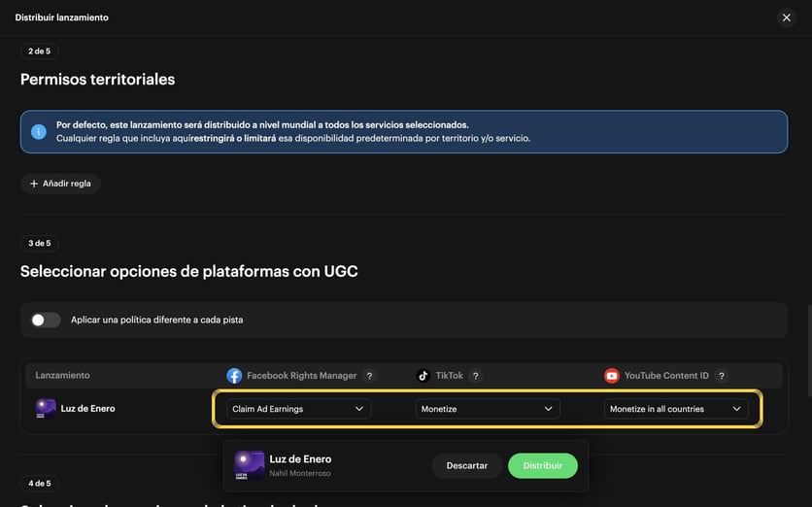Open help tooltip for Facebook Rights Manager

pos(369,376)
